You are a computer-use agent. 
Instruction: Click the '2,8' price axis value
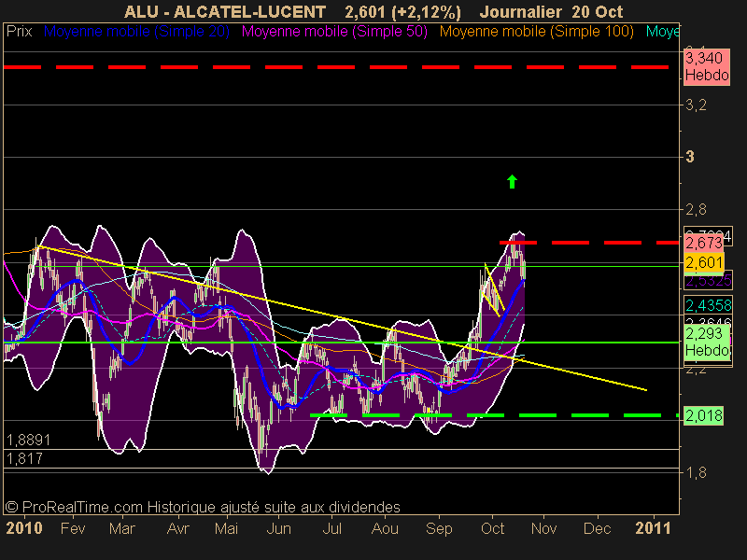[x=696, y=209]
